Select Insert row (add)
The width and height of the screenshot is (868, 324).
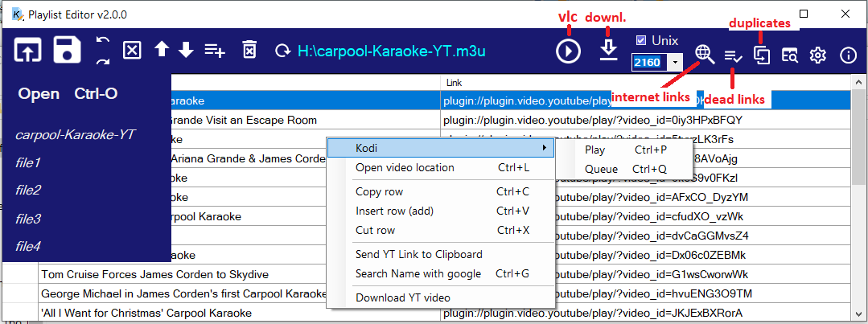441,211
